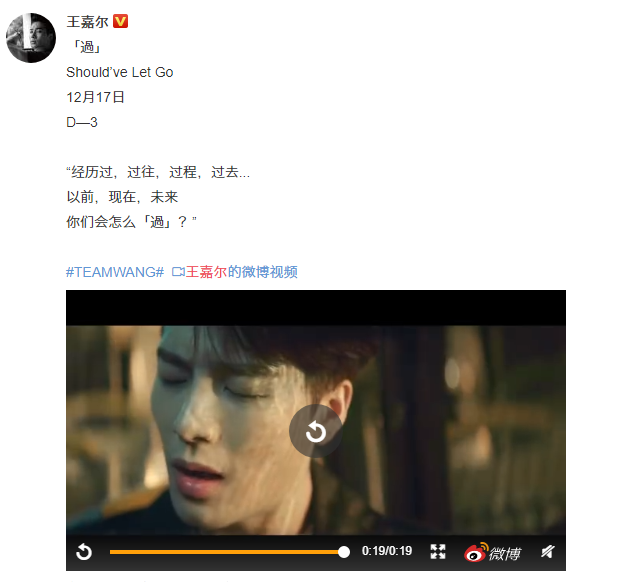This screenshot has height=582, width=617.
Task: Unmute the video using the speaker icon
Action: (x=548, y=552)
